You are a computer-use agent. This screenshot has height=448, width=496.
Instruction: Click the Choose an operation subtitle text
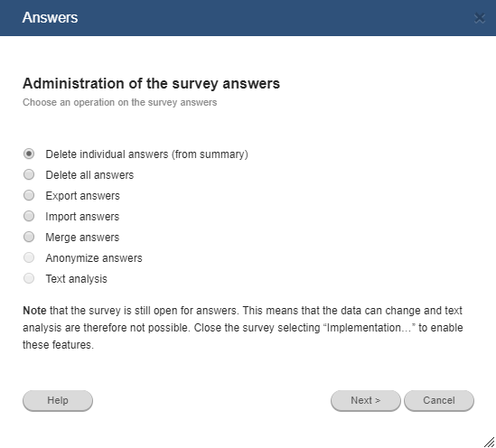(120, 102)
